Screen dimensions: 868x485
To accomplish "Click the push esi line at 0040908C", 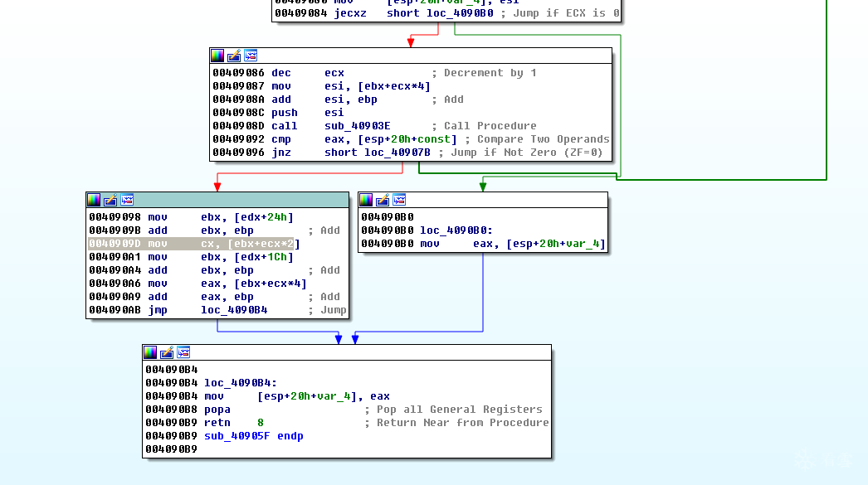I will point(279,113).
